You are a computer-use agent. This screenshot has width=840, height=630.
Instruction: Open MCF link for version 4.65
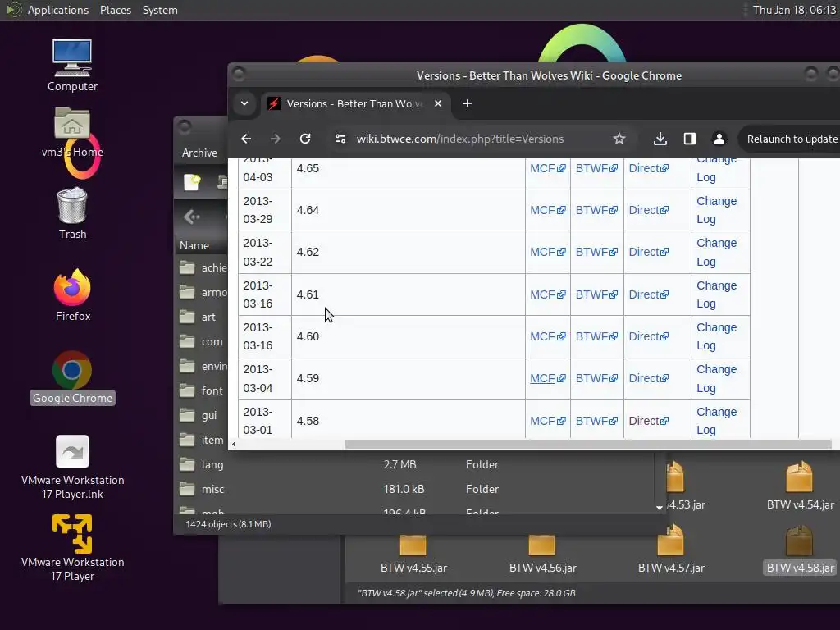pyautogui.click(x=547, y=168)
